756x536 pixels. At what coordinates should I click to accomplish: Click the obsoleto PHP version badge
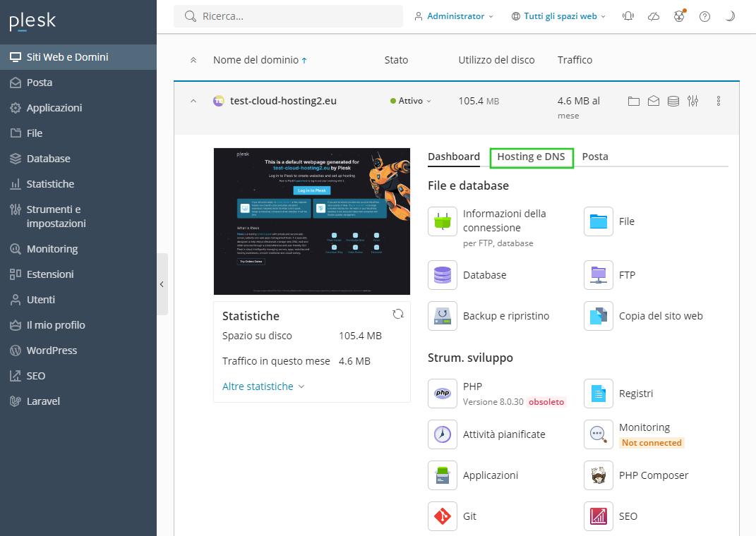coord(546,401)
